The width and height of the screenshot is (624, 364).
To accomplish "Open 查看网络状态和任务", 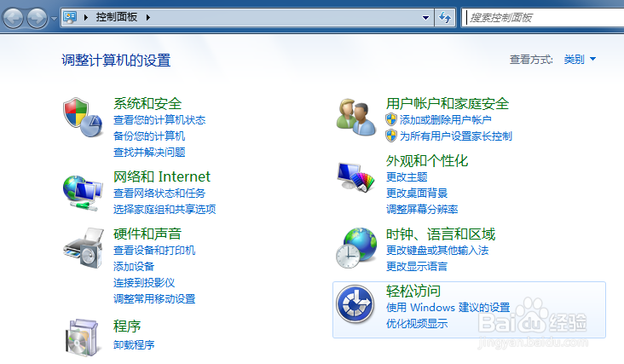I will tap(159, 193).
